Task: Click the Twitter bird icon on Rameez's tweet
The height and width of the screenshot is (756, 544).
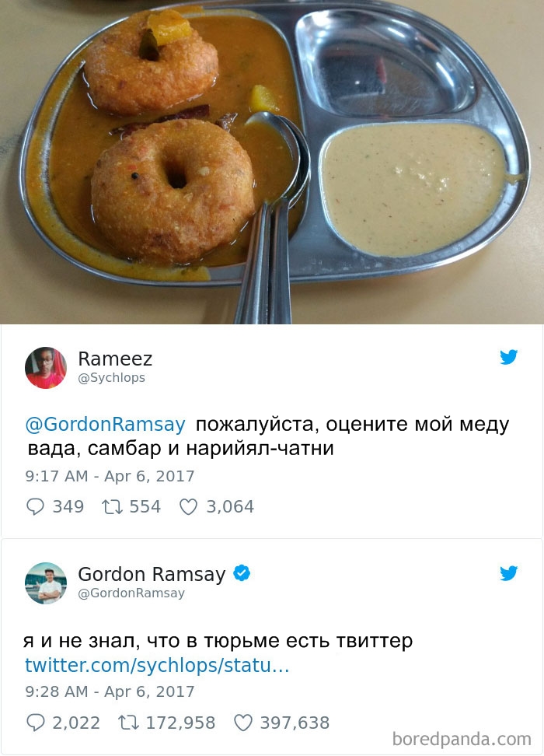Action: 508,357
